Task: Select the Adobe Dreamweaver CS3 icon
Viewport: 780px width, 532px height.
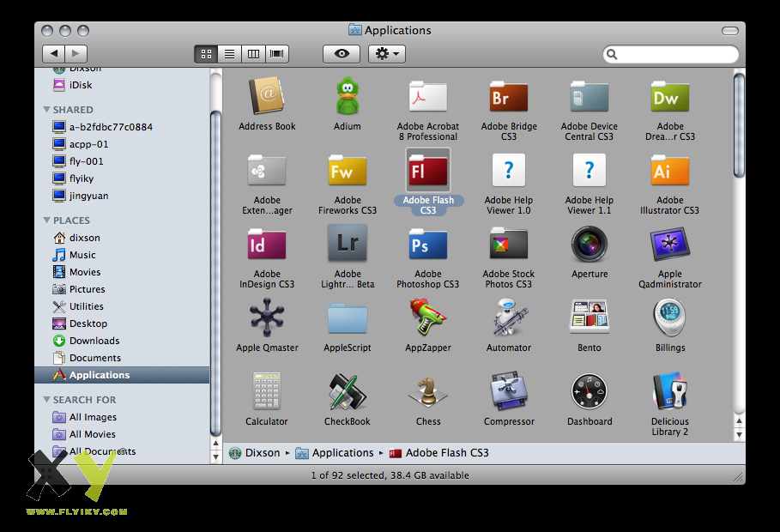Action: (670, 96)
